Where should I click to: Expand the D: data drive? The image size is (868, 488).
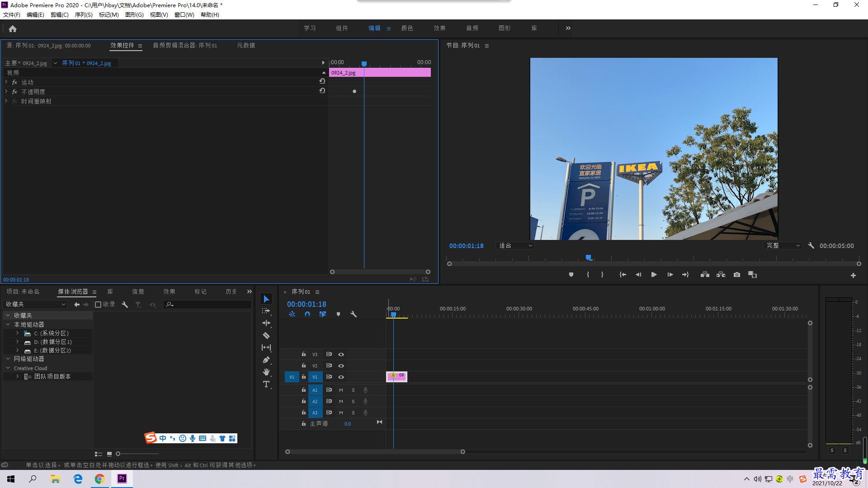(18, 342)
